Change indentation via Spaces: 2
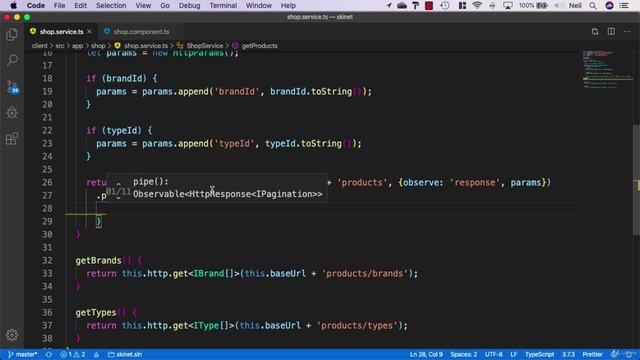 [x=464, y=354]
